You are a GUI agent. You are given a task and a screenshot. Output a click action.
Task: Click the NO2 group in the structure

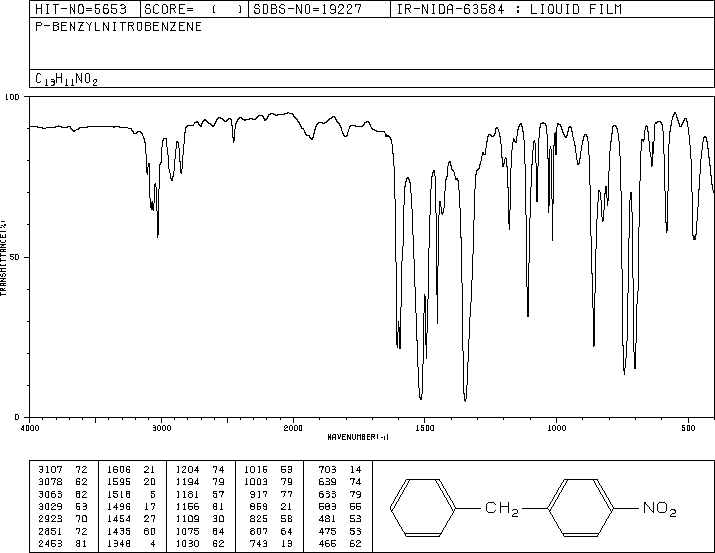[x=659, y=508]
